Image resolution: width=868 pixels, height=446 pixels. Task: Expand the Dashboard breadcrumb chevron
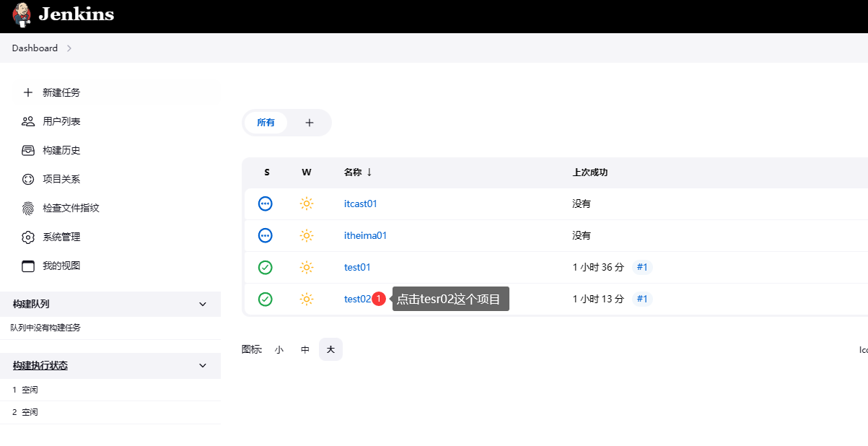(x=69, y=48)
